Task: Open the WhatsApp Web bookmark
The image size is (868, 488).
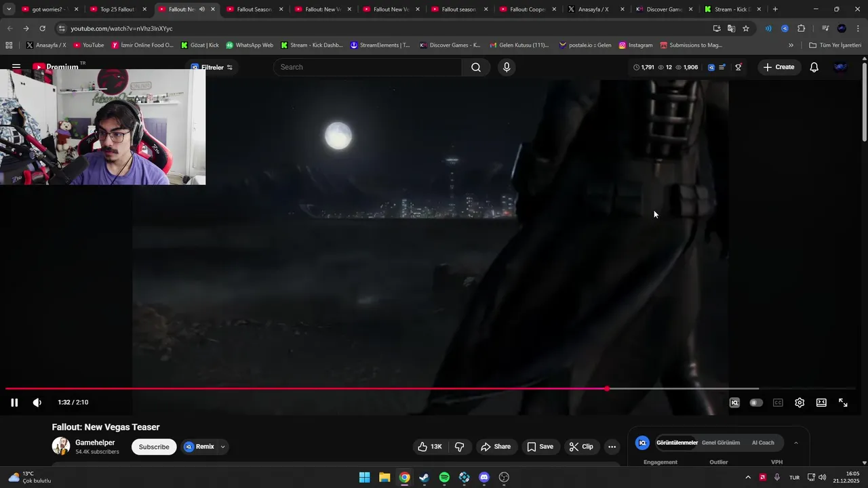Action: tap(249, 45)
